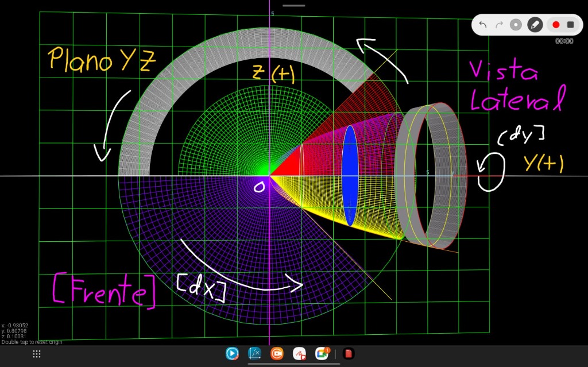The height and width of the screenshot is (367, 588).
Task: Open Google Meet from the taskbar
Action: 322,354
